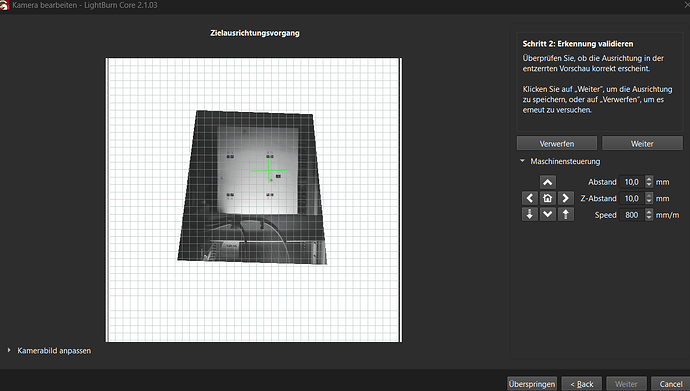
Task: Collapse the Maschinensteuerung section
Action: [x=522, y=161]
